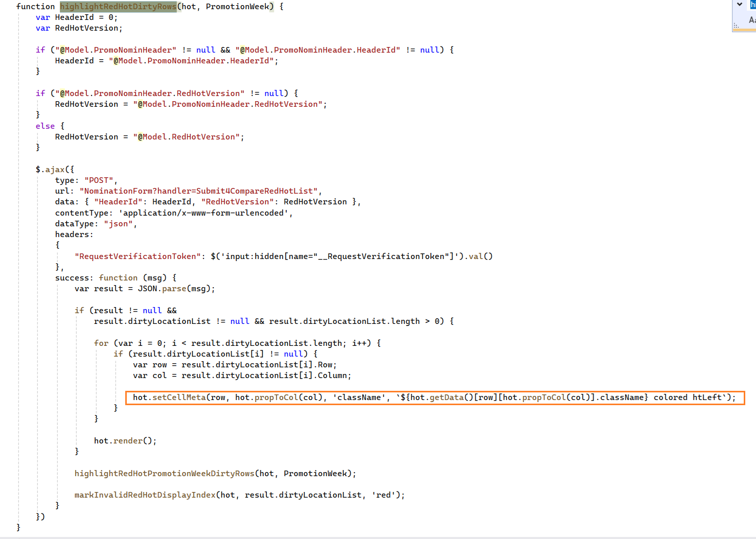756x539 pixels.
Task: Click the NominationForm?handler=Submit4CompareRedHotList URL string
Action: [198, 191]
